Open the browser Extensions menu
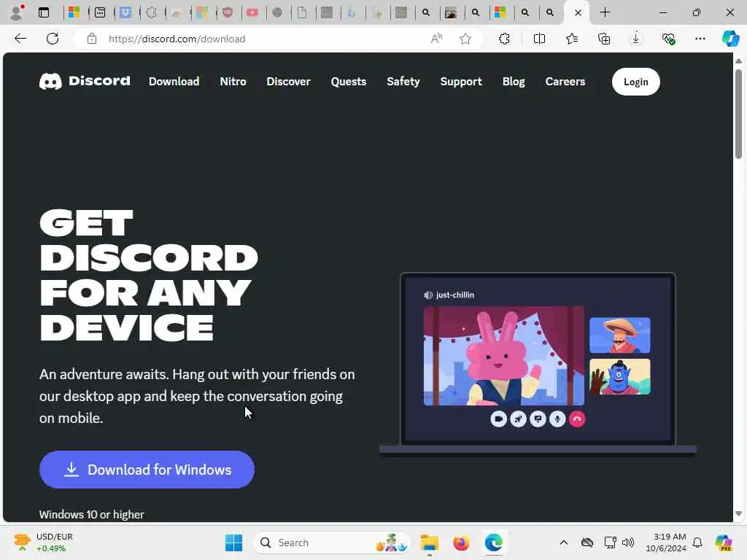Screen dimensions: 747x560 tap(504, 39)
